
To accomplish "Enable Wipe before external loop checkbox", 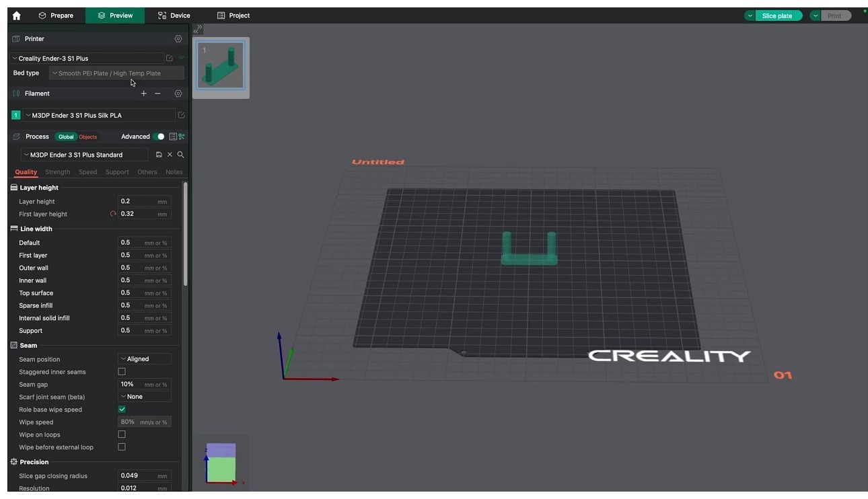I will coord(122,447).
